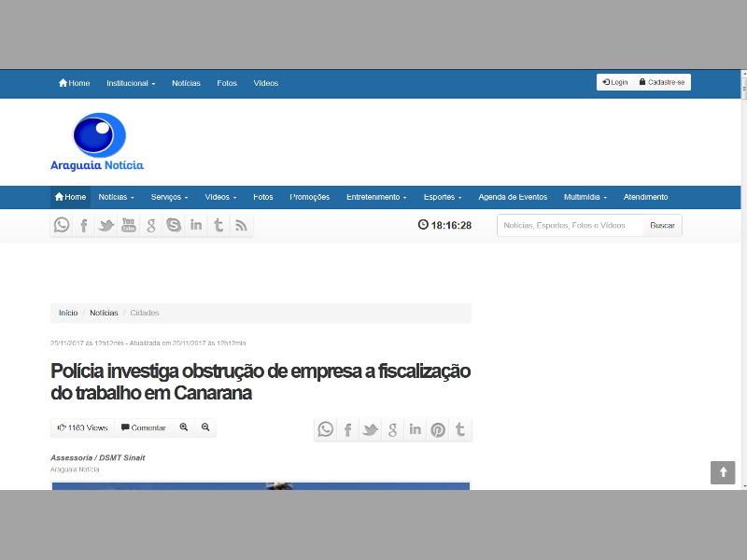Open Promoções in the main navigation
Image resolution: width=747 pixels, height=560 pixels.
point(310,197)
